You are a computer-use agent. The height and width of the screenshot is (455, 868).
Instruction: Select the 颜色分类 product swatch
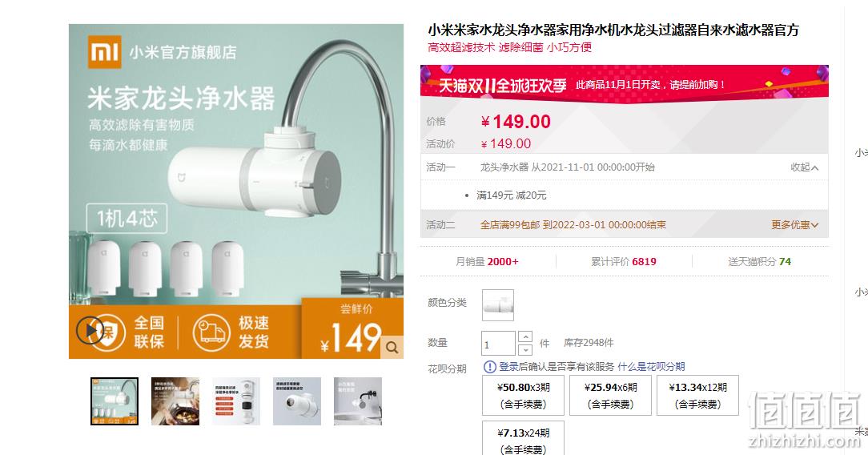(x=498, y=305)
